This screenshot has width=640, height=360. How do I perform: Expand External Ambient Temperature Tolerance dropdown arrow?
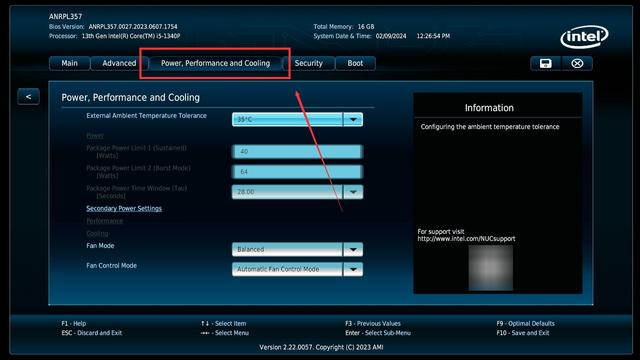353,120
